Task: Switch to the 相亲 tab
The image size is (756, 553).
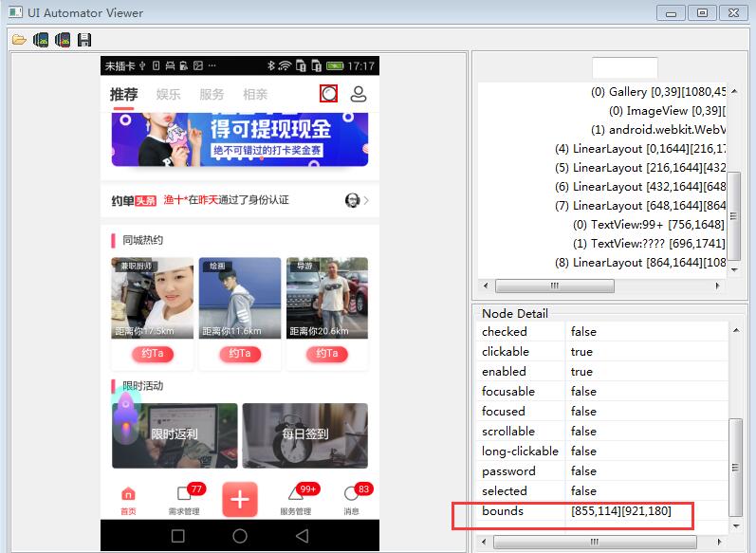Action: 255,94
